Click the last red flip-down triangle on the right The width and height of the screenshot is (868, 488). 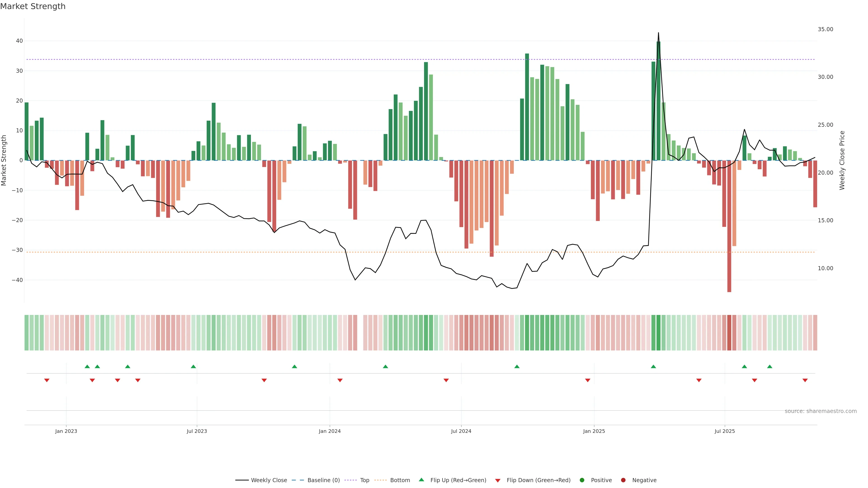(x=805, y=380)
